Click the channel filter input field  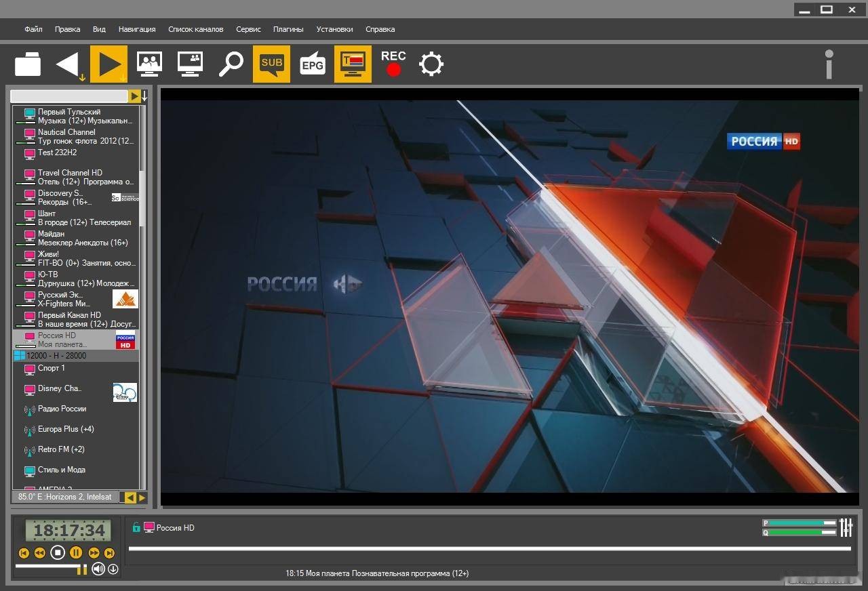[x=69, y=96]
